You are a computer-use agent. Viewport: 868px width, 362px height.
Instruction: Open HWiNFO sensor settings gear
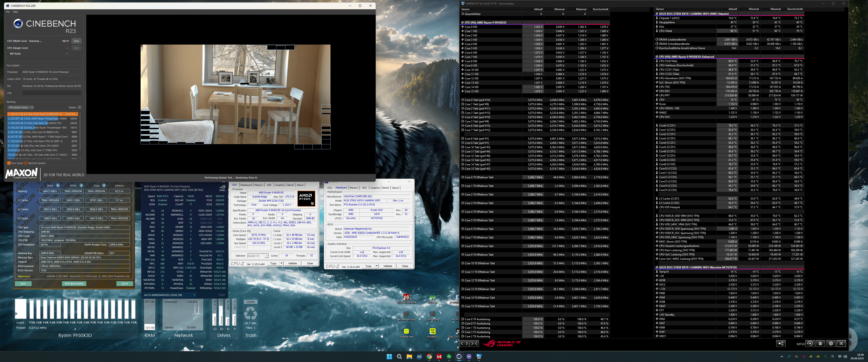pos(831,343)
